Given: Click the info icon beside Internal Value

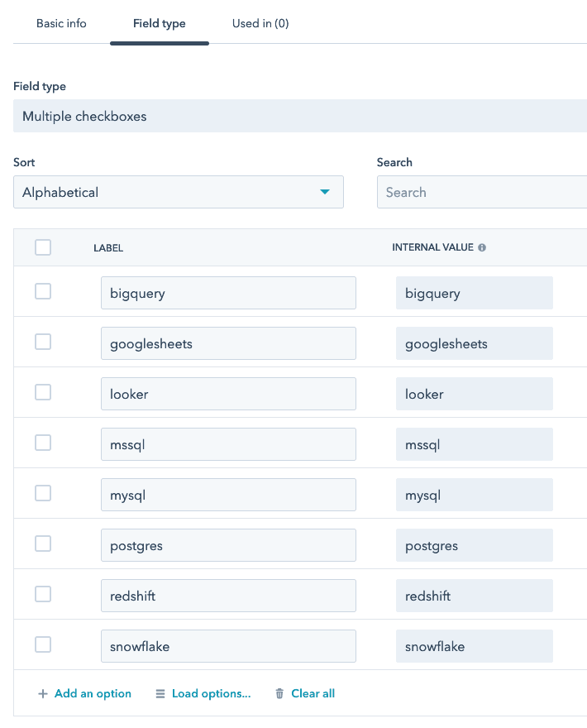Looking at the screenshot, I should click(482, 247).
